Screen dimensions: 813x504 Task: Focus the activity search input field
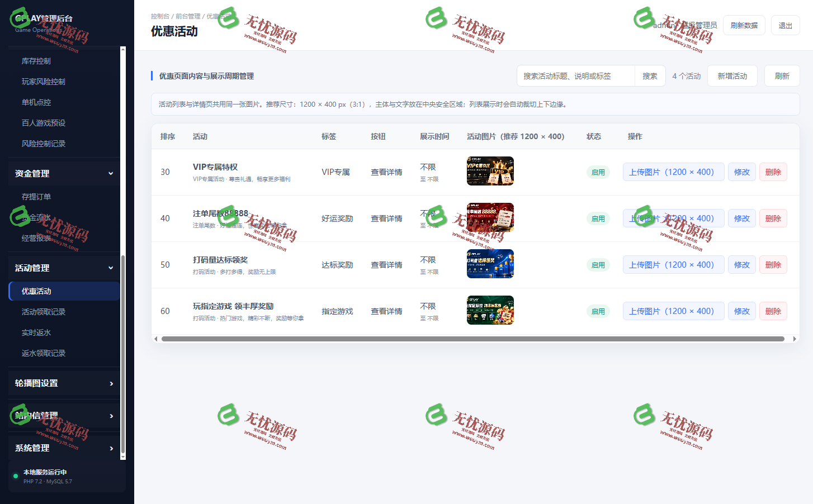(x=576, y=76)
